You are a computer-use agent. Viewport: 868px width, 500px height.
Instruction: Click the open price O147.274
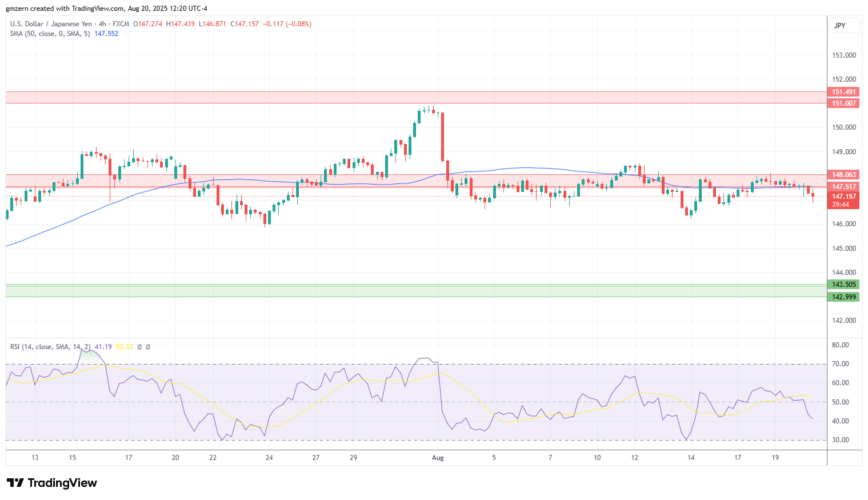click(147, 24)
